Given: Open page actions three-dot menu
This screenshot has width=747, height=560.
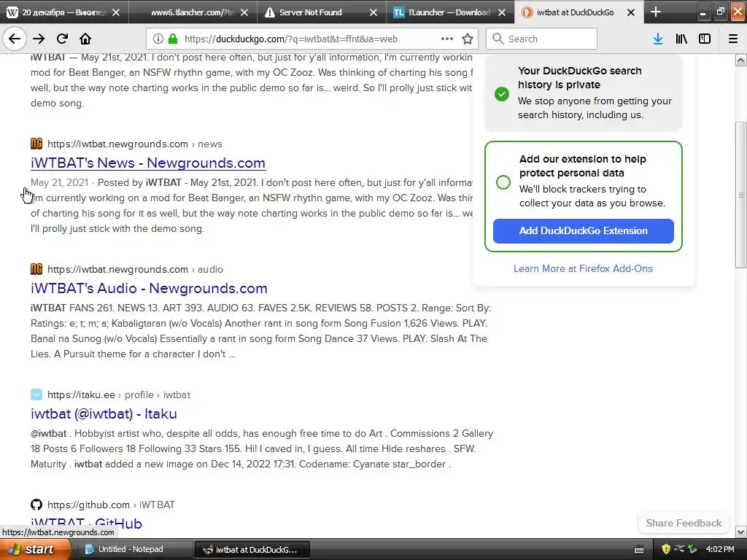Looking at the screenshot, I should (x=447, y=39).
